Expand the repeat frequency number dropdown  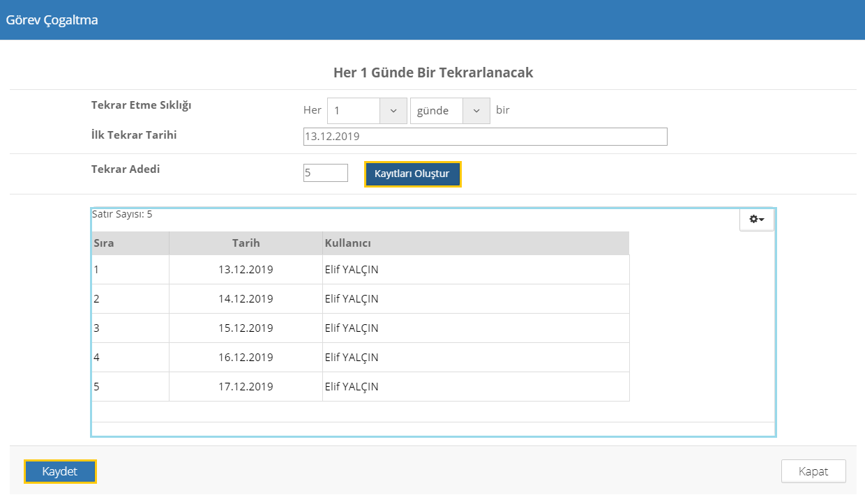pos(393,111)
